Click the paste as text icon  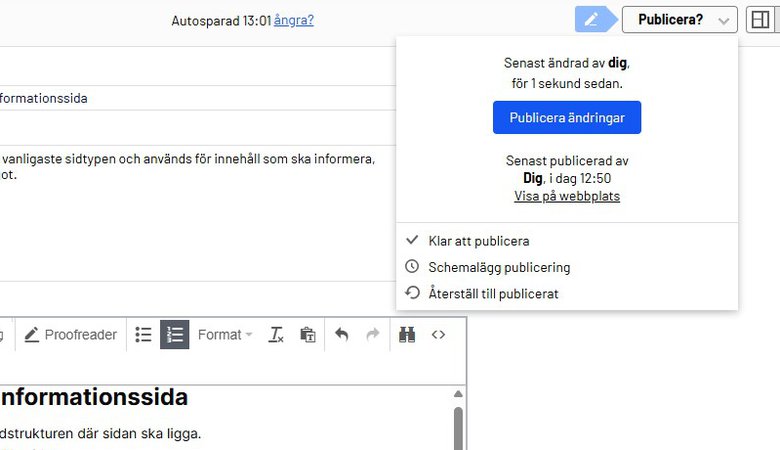coord(308,335)
